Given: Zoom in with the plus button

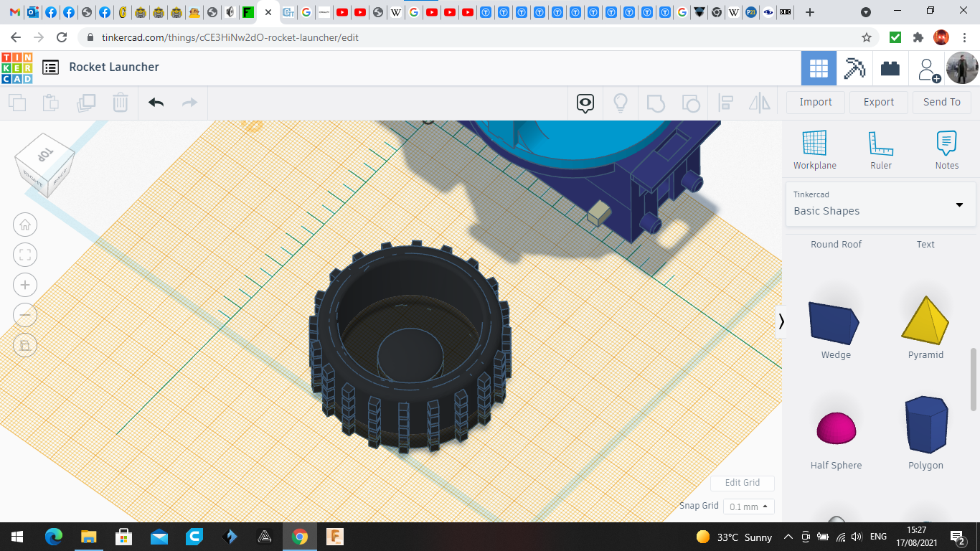Looking at the screenshot, I should [x=25, y=285].
